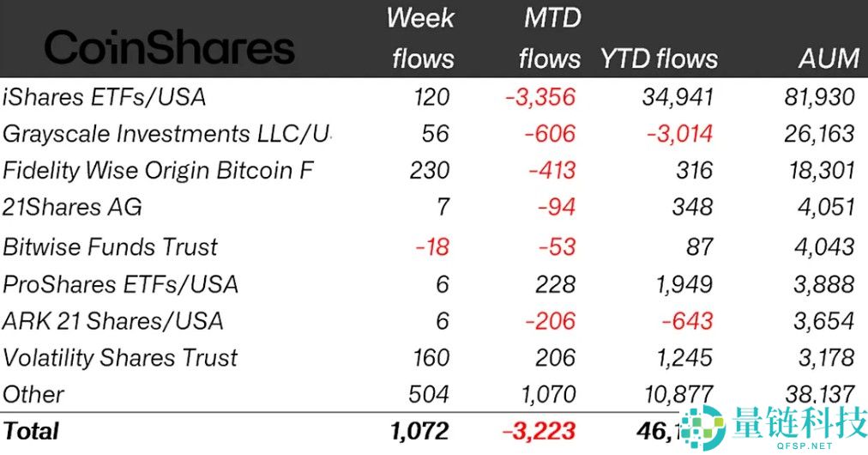This screenshot has width=868, height=455.
Task: Click the 21Shares AG row label
Action: [x=73, y=207]
